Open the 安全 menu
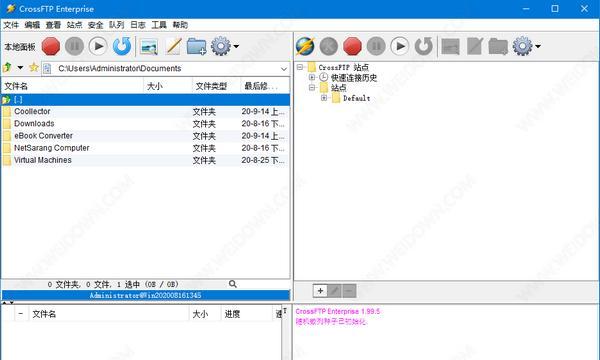This screenshot has height=360, width=600. [95, 25]
